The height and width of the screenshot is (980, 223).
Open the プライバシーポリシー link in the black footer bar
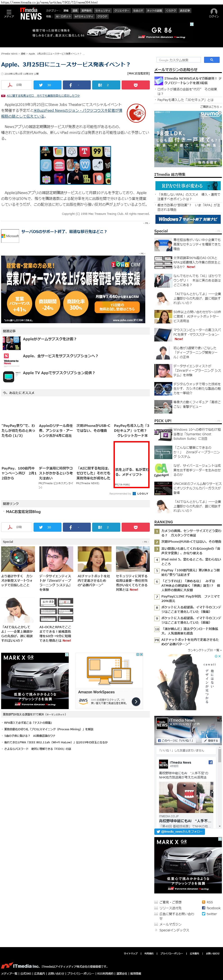click(x=172, y=953)
